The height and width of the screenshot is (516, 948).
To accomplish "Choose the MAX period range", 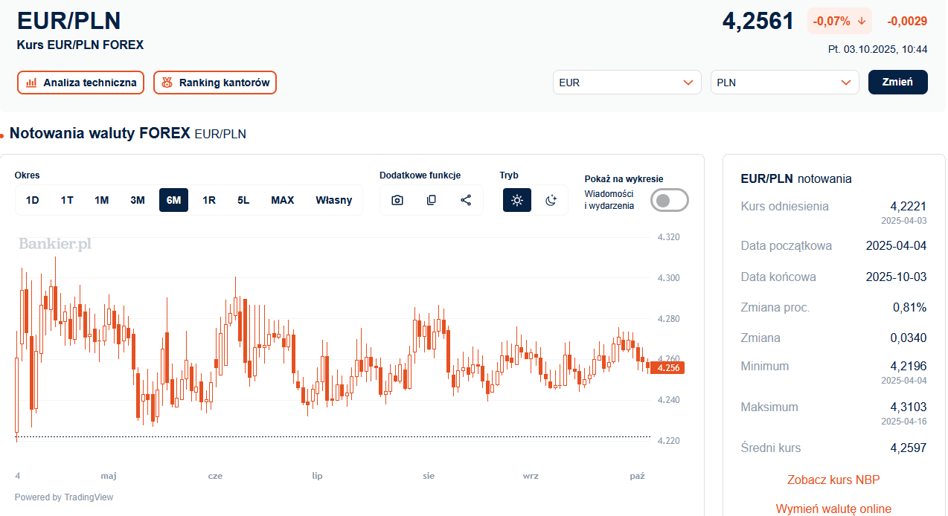I will pyautogui.click(x=282, y=200).
